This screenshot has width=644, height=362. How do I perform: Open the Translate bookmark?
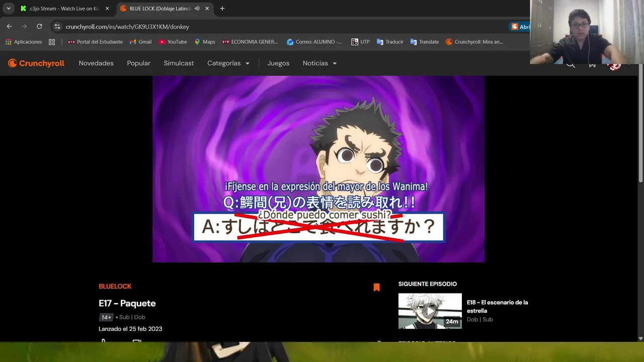(424, 42)
